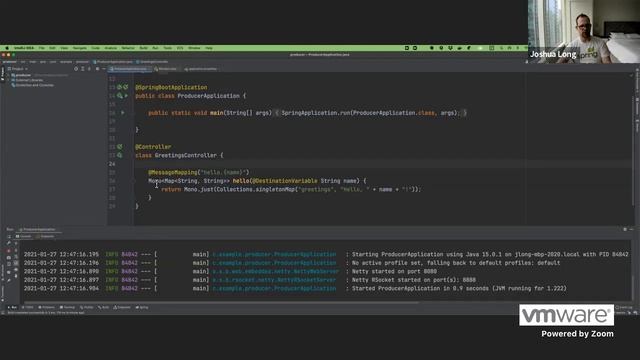Click GreetingsController breadcrumb in navigation bar
The width and height of the screenshot is (640, 360).
(152, 62)
